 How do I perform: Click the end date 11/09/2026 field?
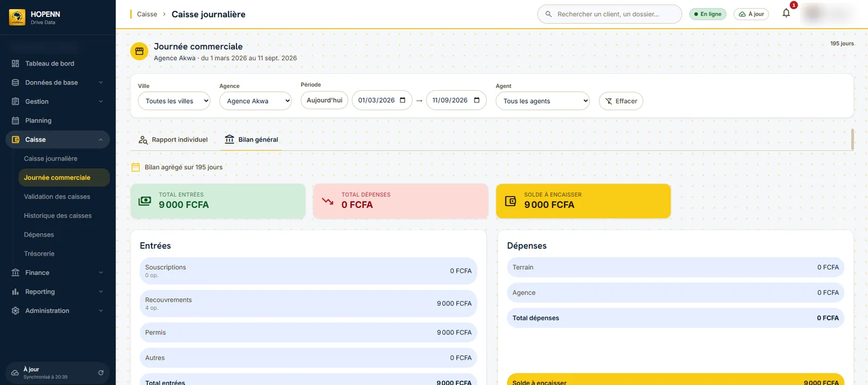(456, 100)
